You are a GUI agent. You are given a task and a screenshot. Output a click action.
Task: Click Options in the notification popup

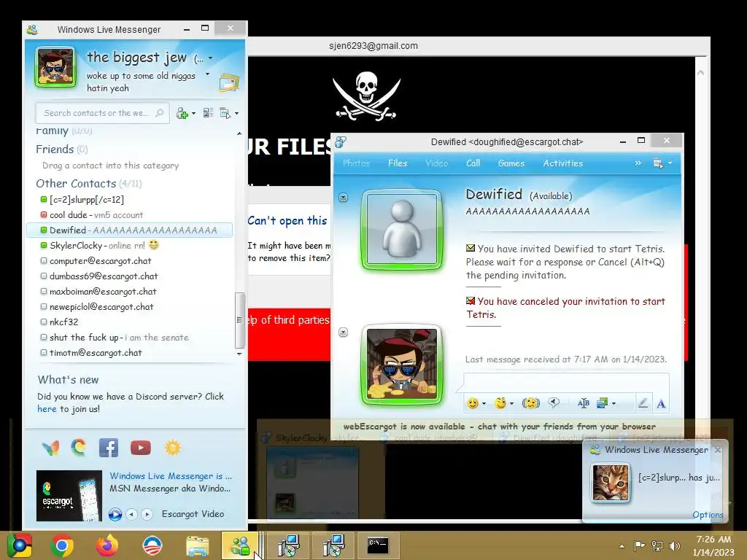[708, 515]
